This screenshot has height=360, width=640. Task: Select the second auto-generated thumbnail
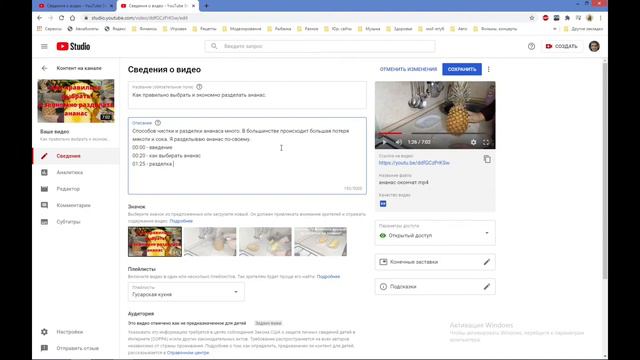(x=210, y=242)
